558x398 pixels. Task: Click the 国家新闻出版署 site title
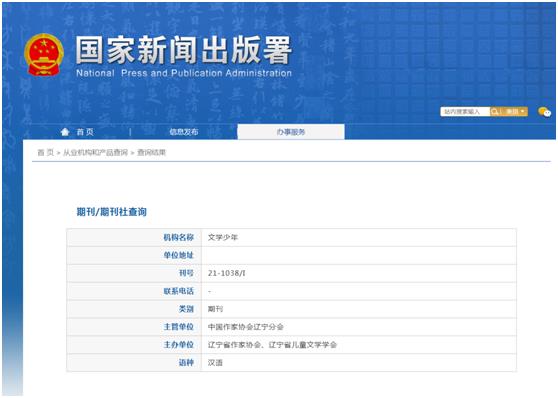click(184, 49)
